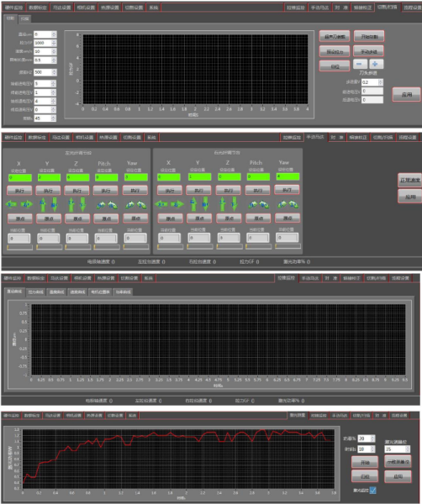Click green set-position field of right stage Yaw

click(x=287, y=176)
